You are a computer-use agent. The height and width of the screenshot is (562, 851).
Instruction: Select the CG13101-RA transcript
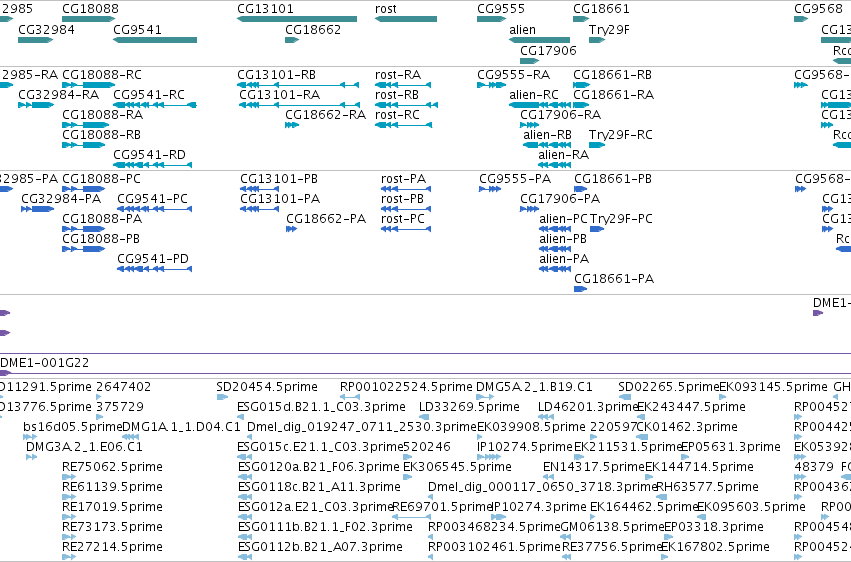pos(299,105)
